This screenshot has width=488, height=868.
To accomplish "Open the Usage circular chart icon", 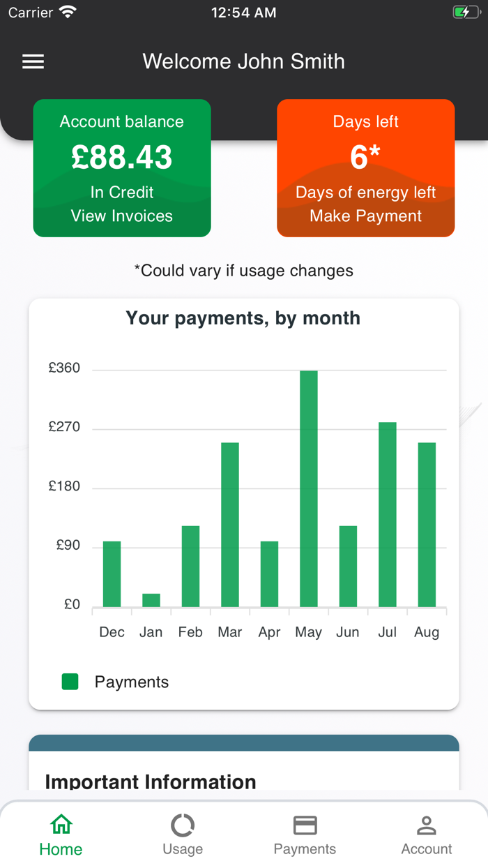I will (183, 825).
